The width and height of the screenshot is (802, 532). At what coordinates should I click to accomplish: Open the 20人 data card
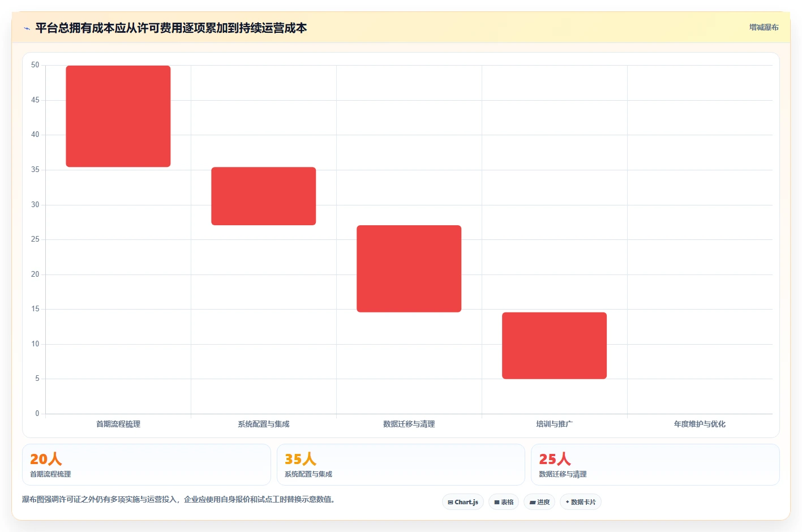click(x=147, y=465)
